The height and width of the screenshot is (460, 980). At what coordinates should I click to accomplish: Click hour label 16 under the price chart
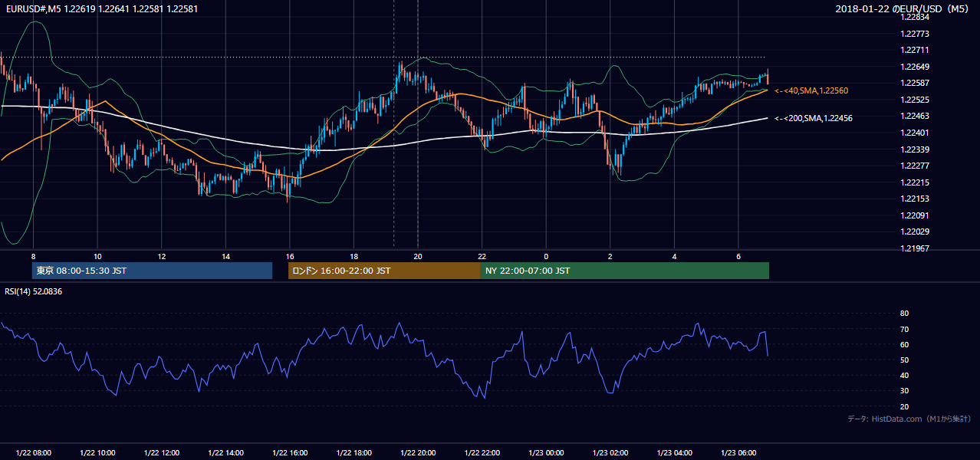[289, 256]
